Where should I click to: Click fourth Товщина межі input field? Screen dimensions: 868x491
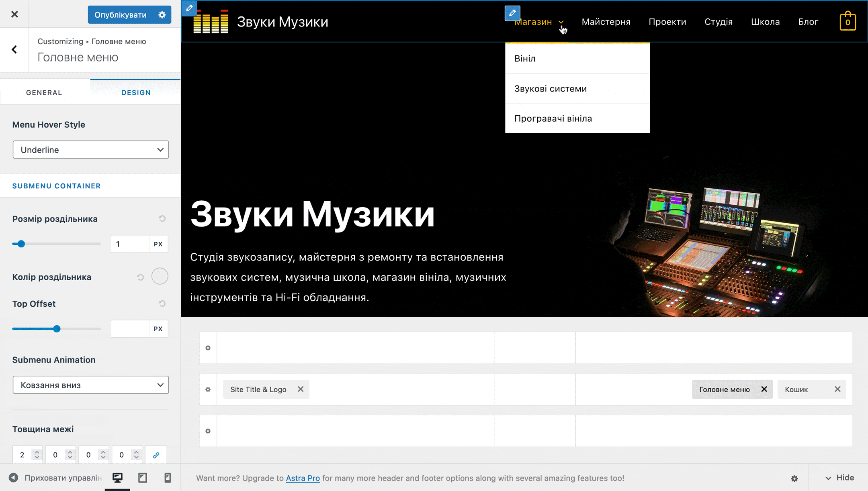pyautogui.click(x=121, y=455)
